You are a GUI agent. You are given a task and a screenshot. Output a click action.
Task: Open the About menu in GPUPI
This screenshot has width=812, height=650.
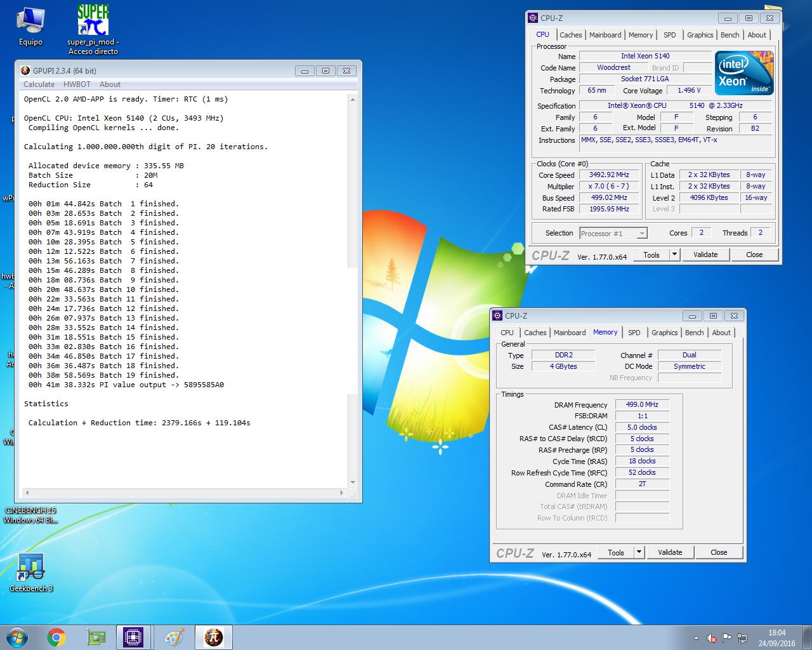(x=110, y=84)
